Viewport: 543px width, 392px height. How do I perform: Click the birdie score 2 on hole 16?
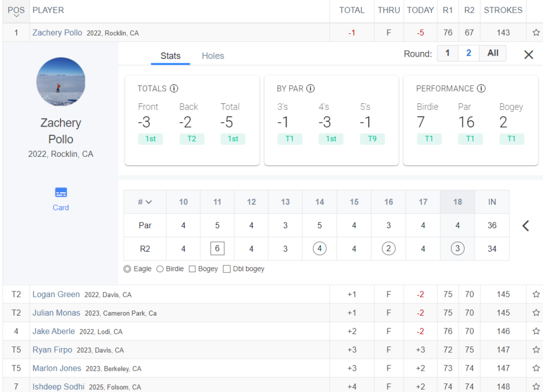point(388,248)
